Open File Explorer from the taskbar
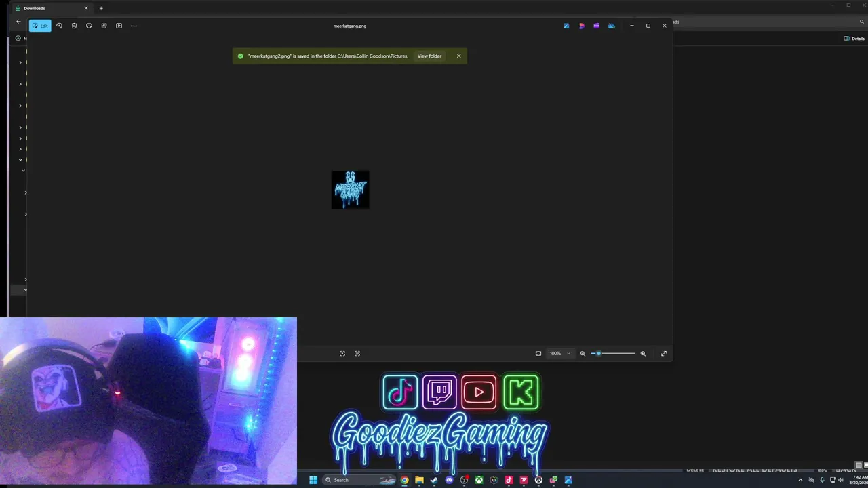 coord(419,480)
